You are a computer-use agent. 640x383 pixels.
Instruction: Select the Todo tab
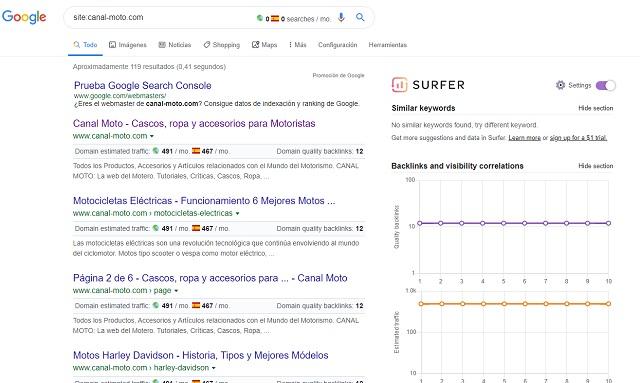click(x=85, y=45)
